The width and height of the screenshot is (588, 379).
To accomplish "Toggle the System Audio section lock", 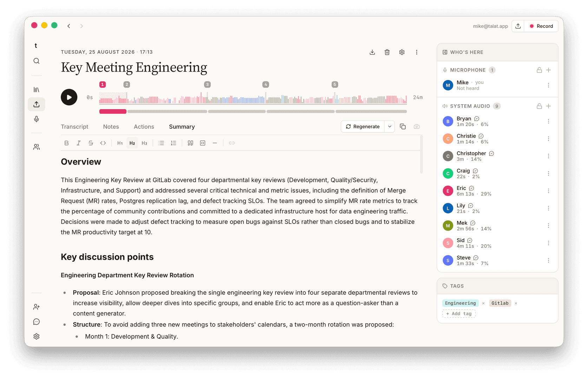I will pos(539,106).
